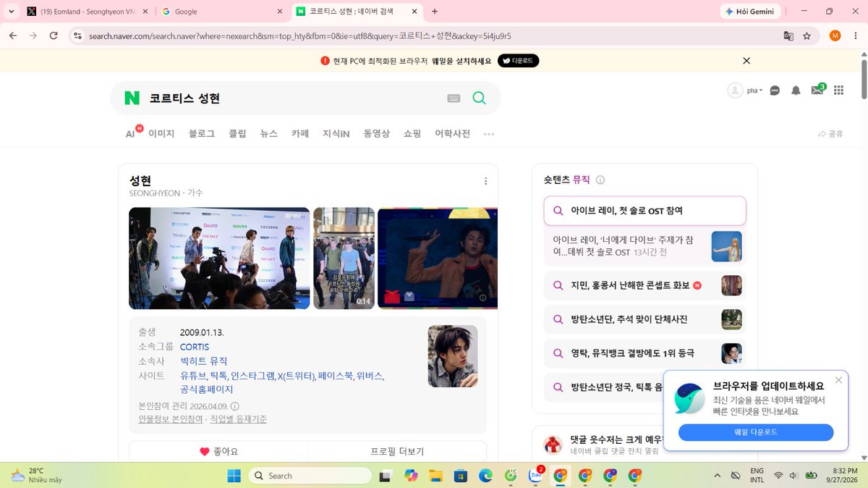The image size is (868, 488).
Task: Expand more search categories ellipsis
Action: [x=489, y=134]
